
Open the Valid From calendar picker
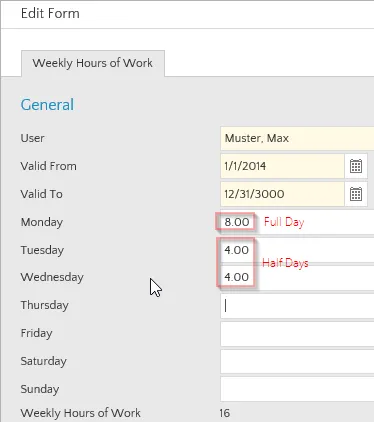point(356,166)
